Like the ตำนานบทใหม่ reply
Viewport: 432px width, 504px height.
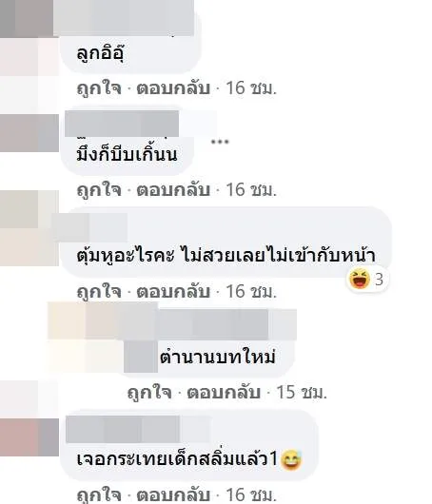click(x=149, y=393)
